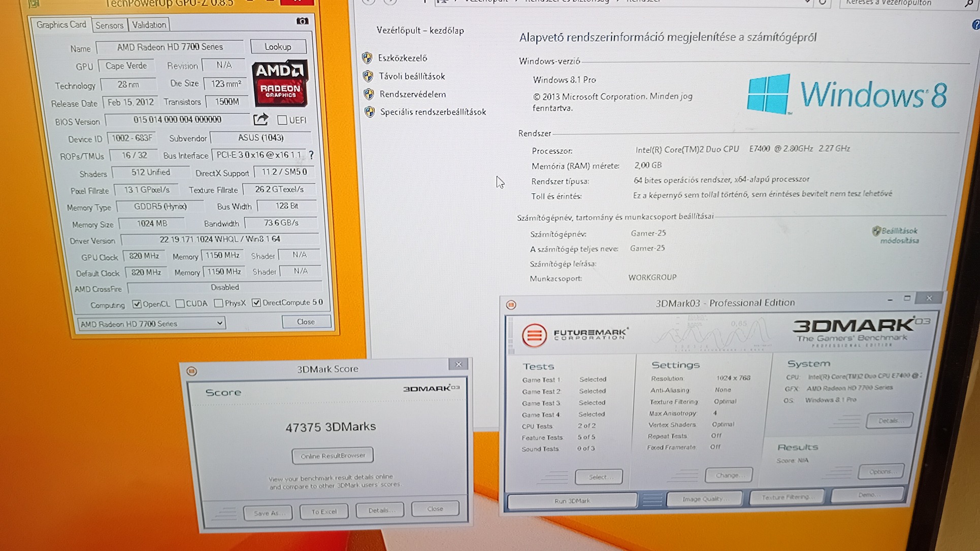Click the Eszközkezelő shield icon
Viewport: 980px width, 551px height.
367,58
